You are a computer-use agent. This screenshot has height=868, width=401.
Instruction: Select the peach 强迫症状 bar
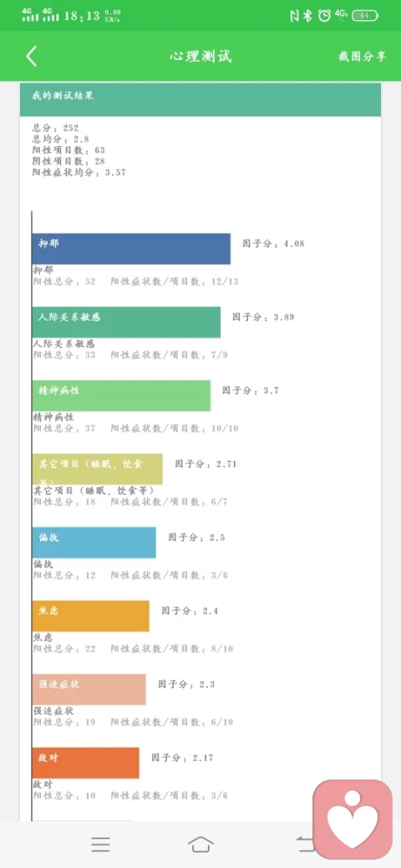pos(89,689)
